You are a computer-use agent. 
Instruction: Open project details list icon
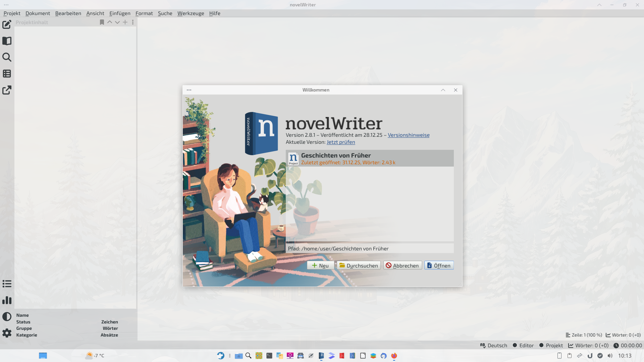(x=7, y=284)
